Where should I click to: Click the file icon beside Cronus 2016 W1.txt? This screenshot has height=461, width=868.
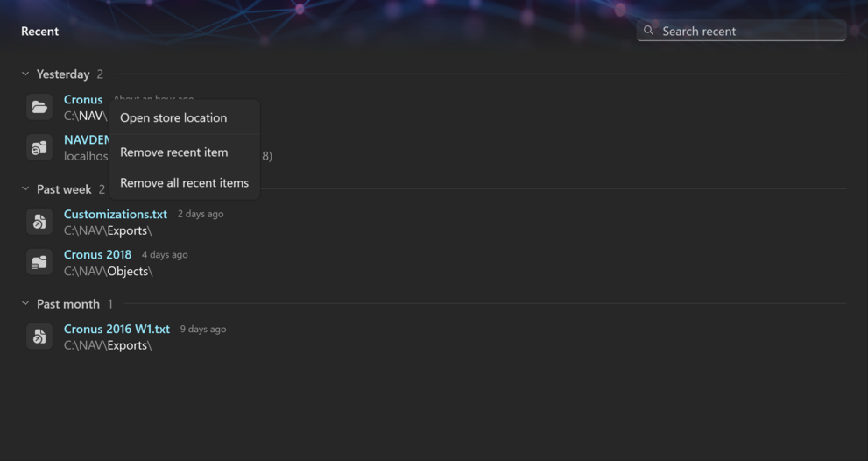coord(39,337)
